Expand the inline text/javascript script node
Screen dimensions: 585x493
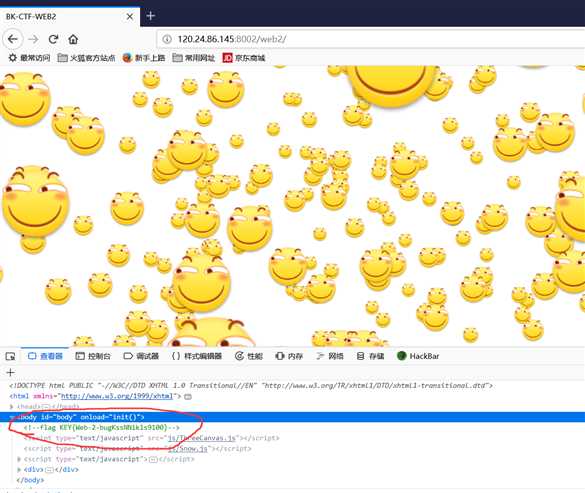coord(19,459)
